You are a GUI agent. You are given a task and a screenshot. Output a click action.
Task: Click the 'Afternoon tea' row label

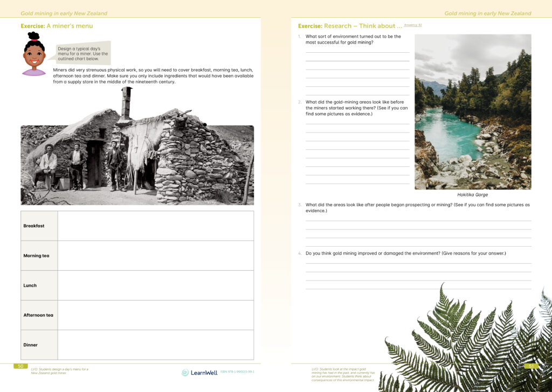(x=38, y=315)
